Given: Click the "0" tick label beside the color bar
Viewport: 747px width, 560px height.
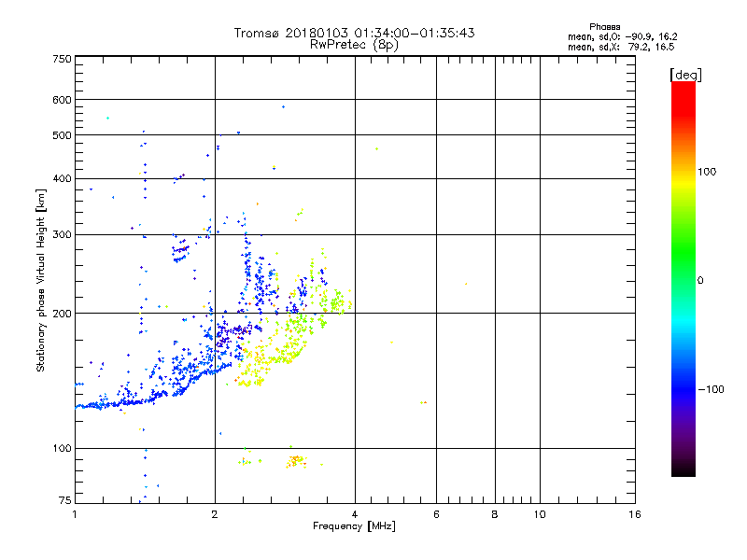Looking at the screenshot, I should 700,281.
